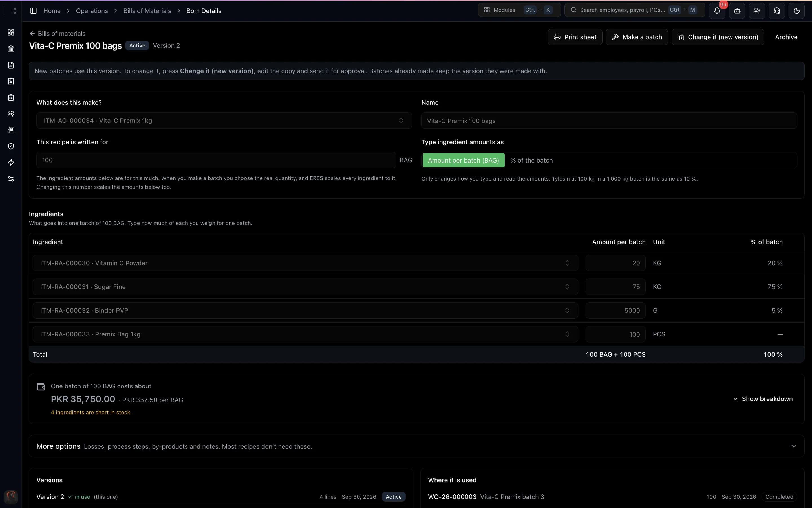Click Archive button
This screenshot has width=812, height=508.
click(x=786, y=37)
